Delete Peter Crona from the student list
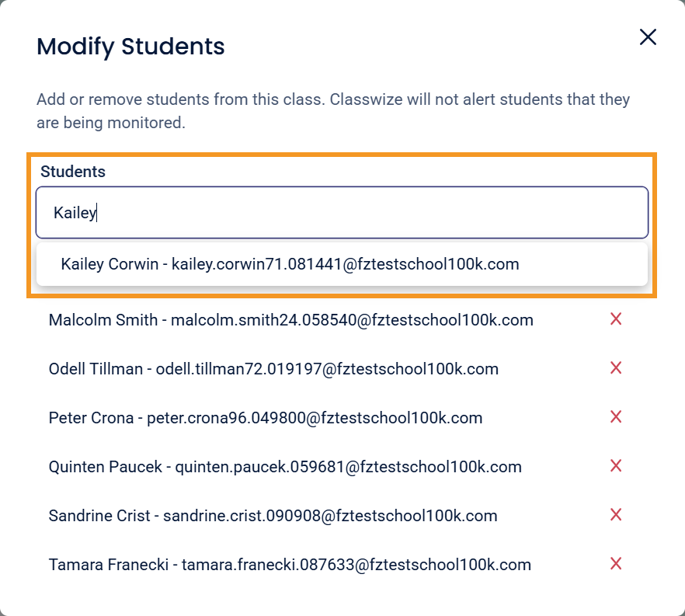685x616 pixels. pyautogui.click(x=616, y=417)
